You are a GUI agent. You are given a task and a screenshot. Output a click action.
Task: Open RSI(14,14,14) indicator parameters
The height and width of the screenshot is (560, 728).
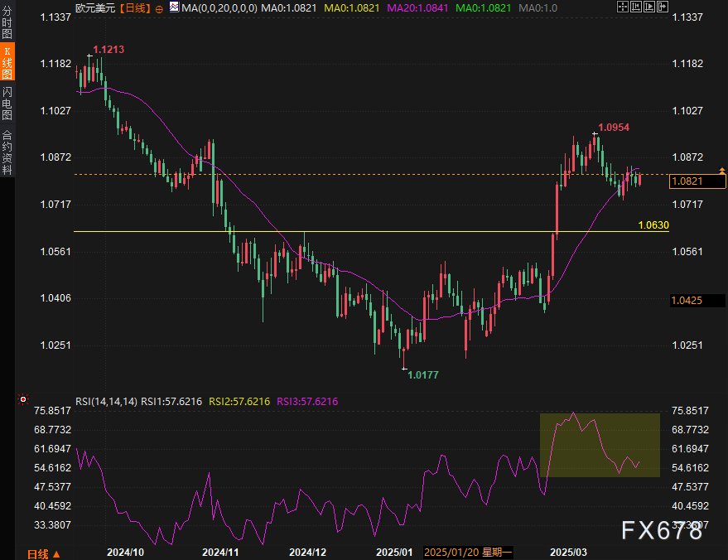[106, 401]
